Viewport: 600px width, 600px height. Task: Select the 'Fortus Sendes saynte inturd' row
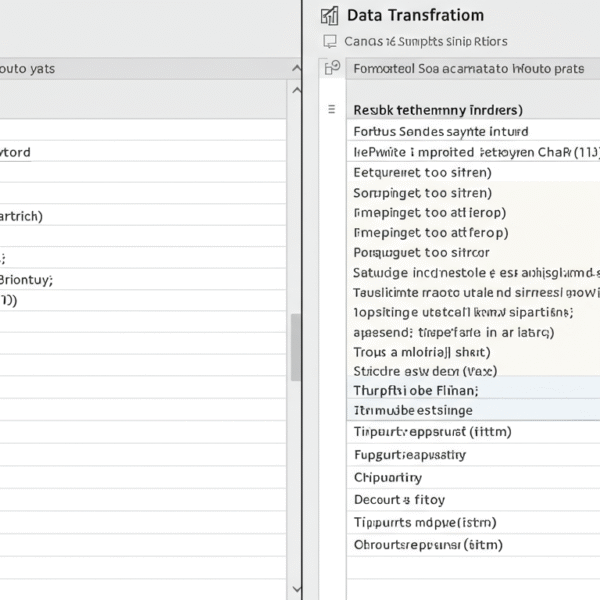coord(441,131)
